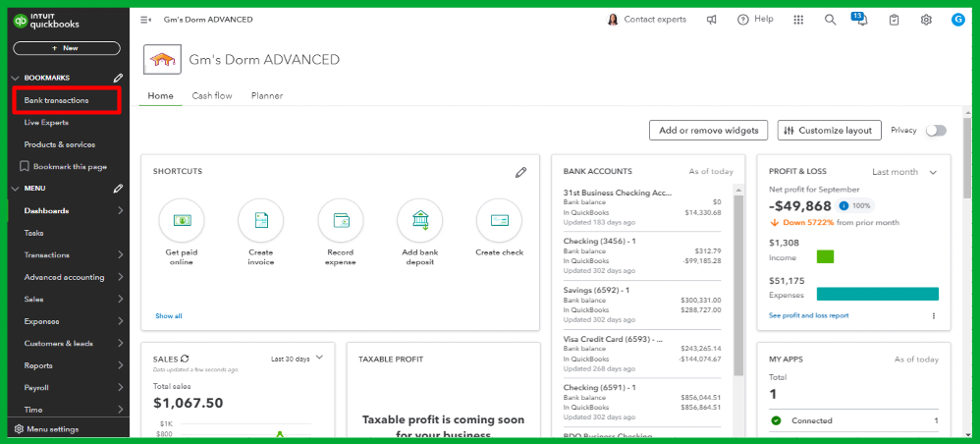Collapse the left navigation menu icon
Image resolution: width=980 pixels, height=444 pixels.
pos(145,20)
